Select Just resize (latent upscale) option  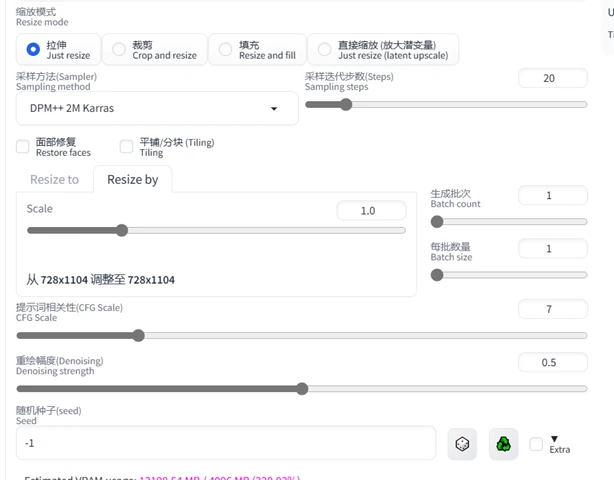click(324, 50)
